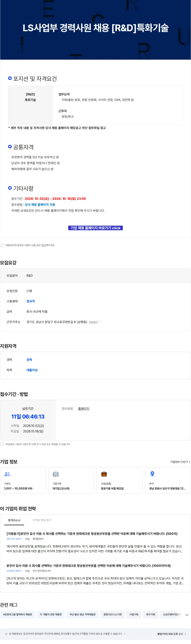Click the 경력 experience value in 지원자격
This screenshot has width=191, height=644.
click(x=29, y=359)
